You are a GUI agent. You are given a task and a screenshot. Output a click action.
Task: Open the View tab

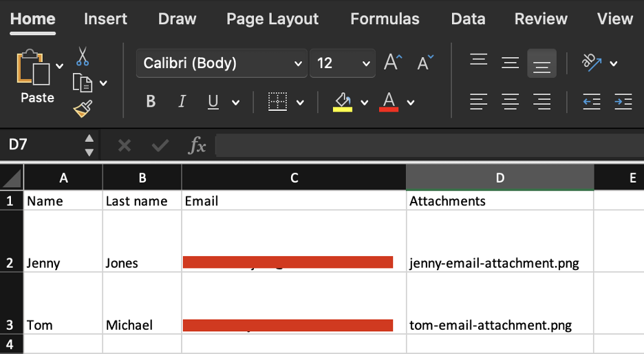[x=615, y=19]
